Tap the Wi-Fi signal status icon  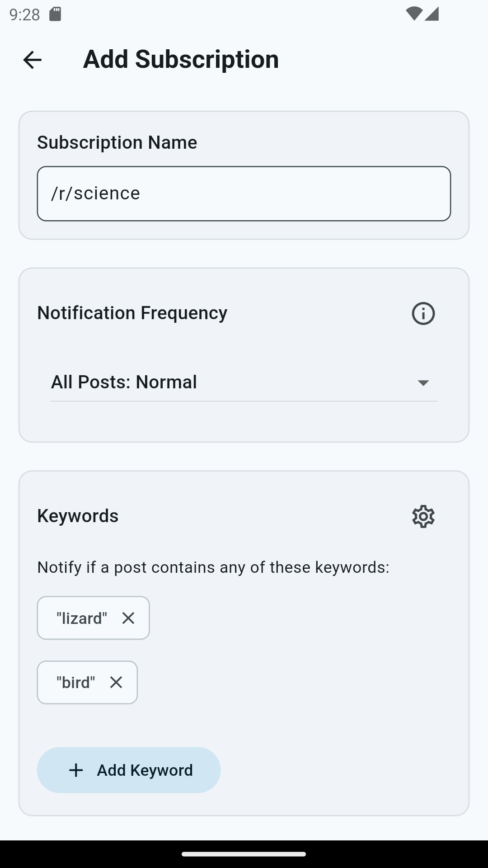point(413,14)
